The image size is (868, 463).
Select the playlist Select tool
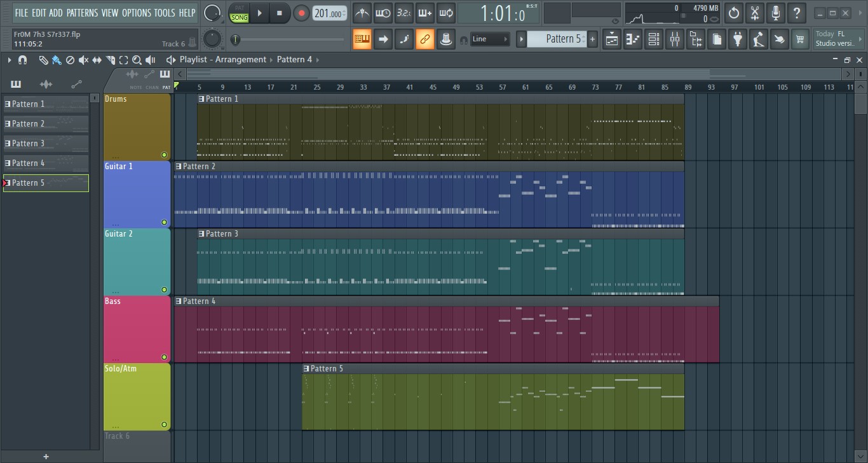[x=123, y=60]
